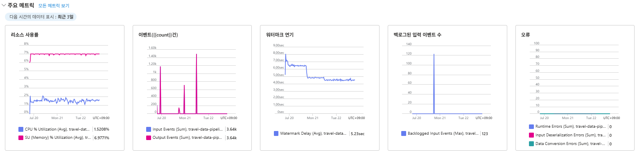Select the Backlogged Input Events legend swatch
This screenshot has width=644, height=154.
(404, 133)
